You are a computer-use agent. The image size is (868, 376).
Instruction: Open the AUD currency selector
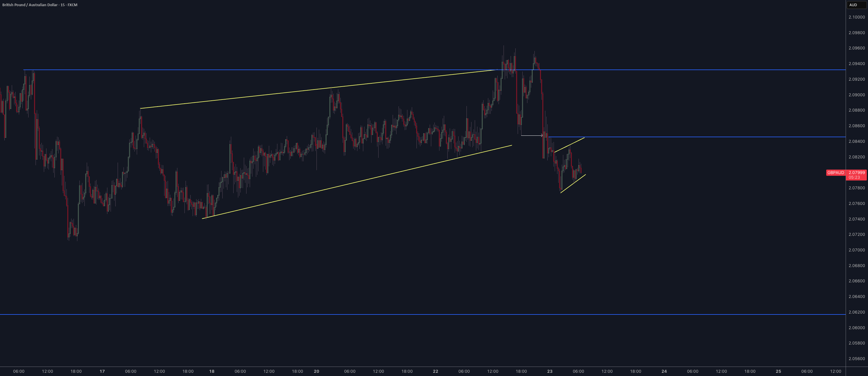point(857,5)
